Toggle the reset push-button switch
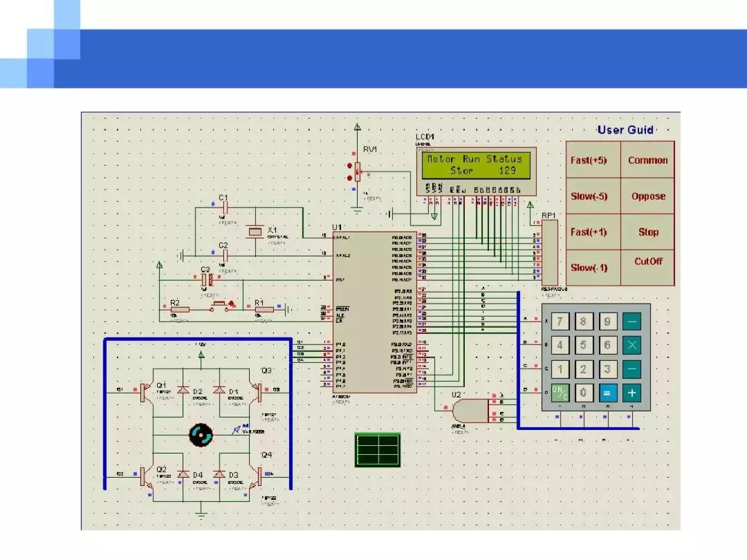This screenshot has width=747, height=560. tap(220, 307)
